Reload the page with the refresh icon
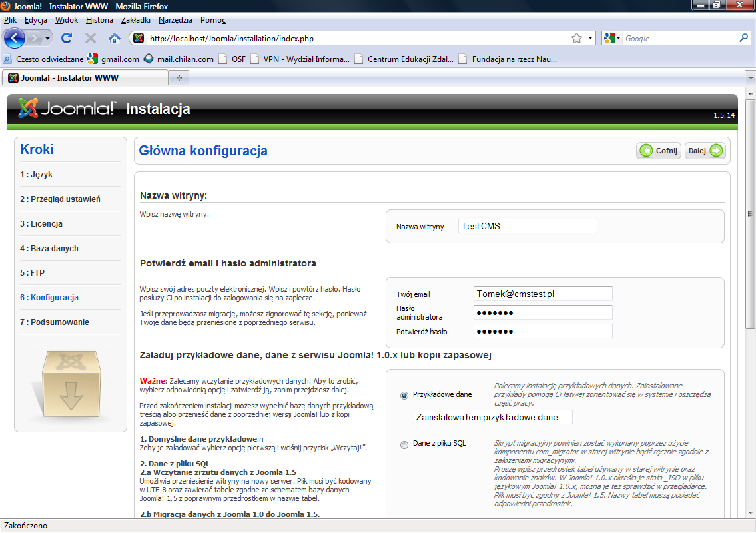 (x=67, y=38)
